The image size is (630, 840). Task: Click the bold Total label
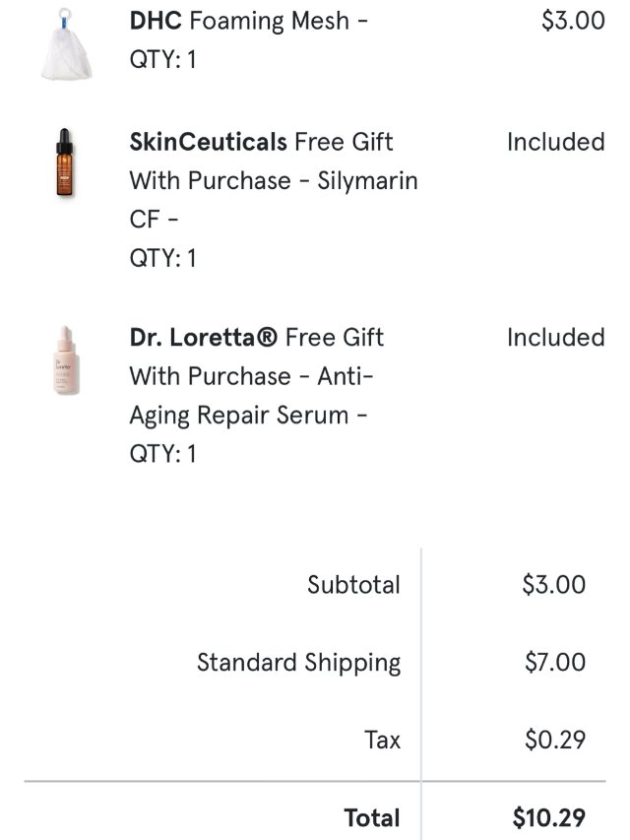click(371, 817)
